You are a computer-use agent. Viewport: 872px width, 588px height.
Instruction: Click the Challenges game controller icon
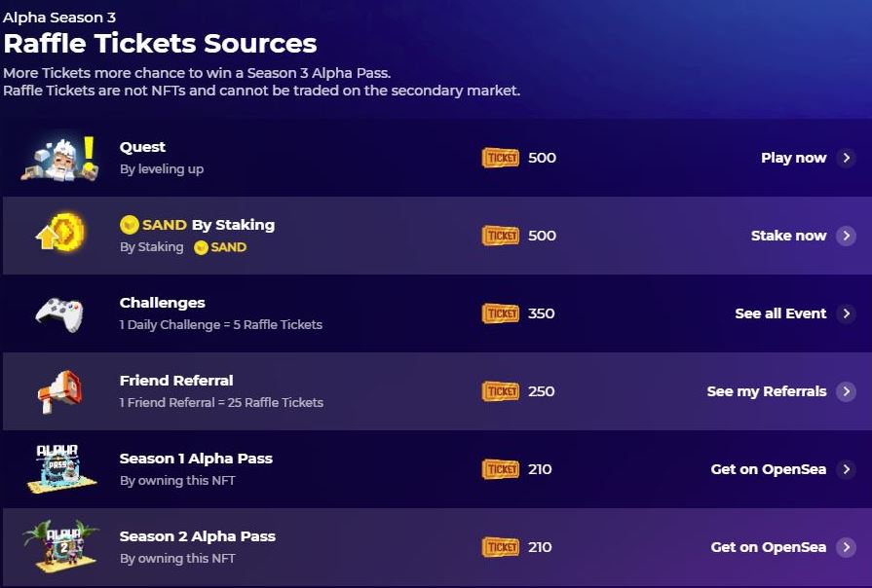click(x=59, y=313)
